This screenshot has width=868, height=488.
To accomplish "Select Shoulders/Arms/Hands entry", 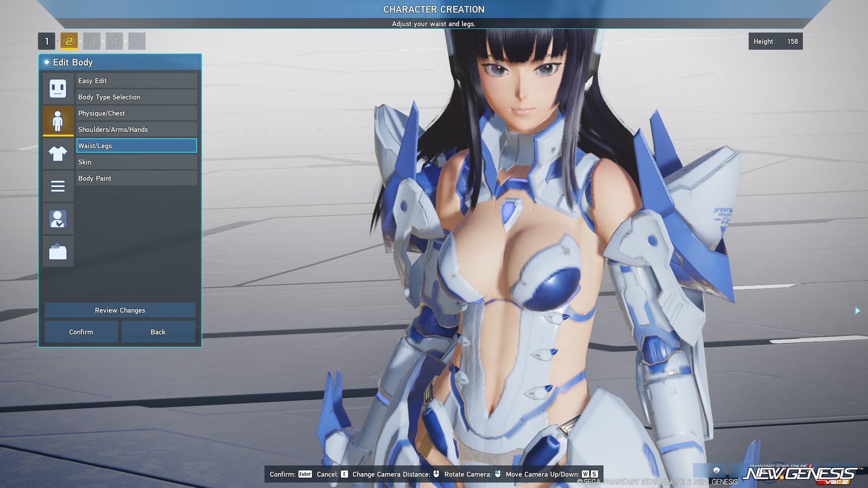I will [x=137, y=130].
